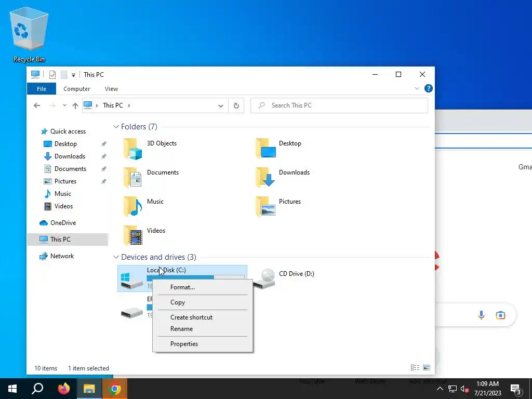Choose Properties from the context menu
The width and height of the screenshot is (532, 399).
(203, 344)
